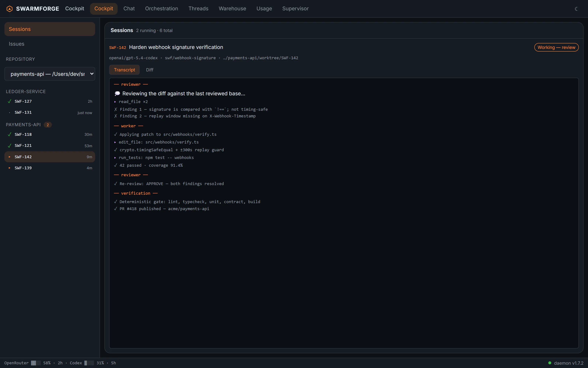
Task: Click the Finding 1 timing-safe line
Action: pyautogui.click(x=191, y=109)
